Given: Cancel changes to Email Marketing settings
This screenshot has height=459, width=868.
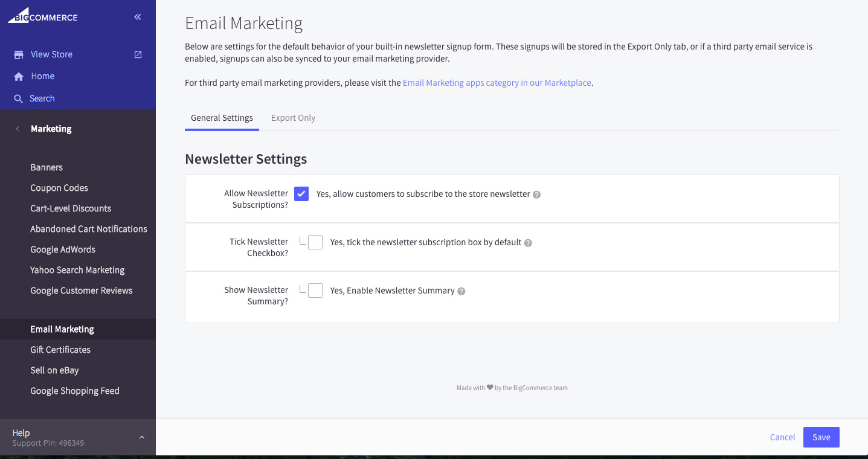Looking at the screenshot, I should coord(782,437).
